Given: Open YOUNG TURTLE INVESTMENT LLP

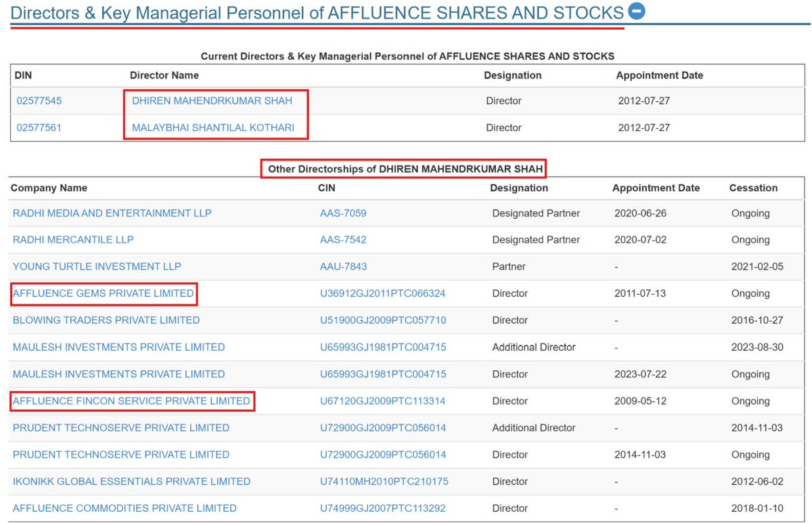Looking at the screenshot, I should click(97, 266).
